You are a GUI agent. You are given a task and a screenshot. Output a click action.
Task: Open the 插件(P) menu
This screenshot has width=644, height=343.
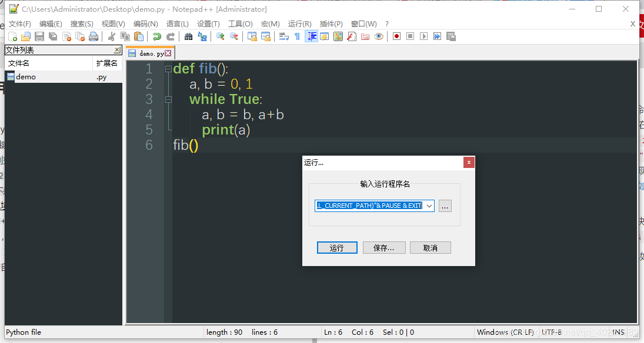tap(331, 24)
